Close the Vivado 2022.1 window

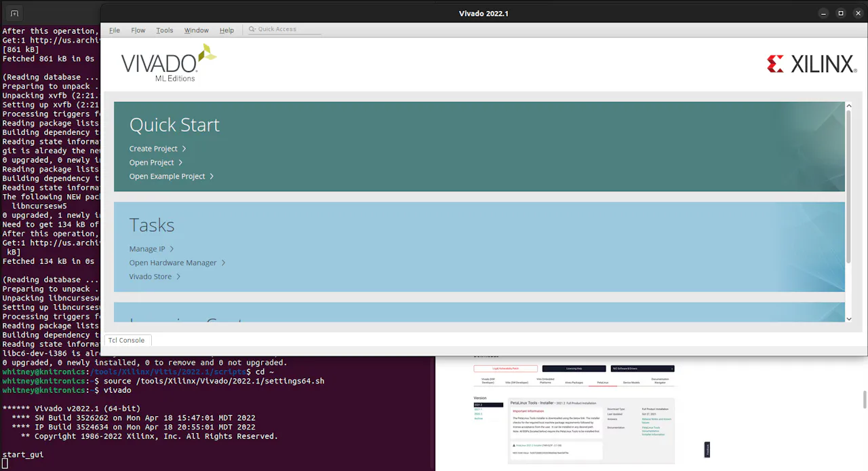pyautogui.click(x=857, y=13)
